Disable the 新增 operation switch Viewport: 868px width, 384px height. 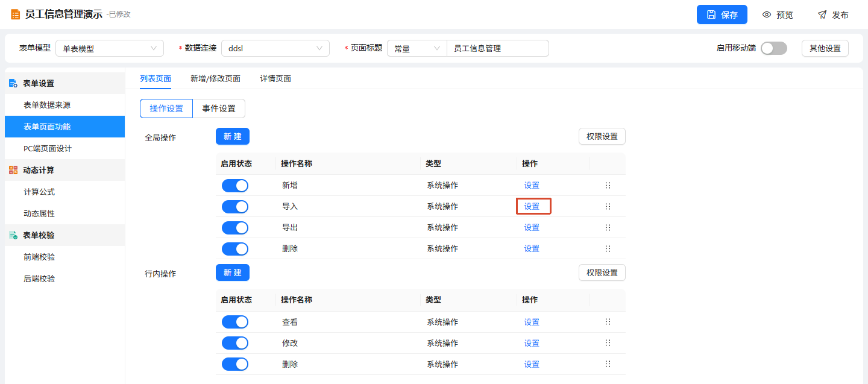point(235,185)
